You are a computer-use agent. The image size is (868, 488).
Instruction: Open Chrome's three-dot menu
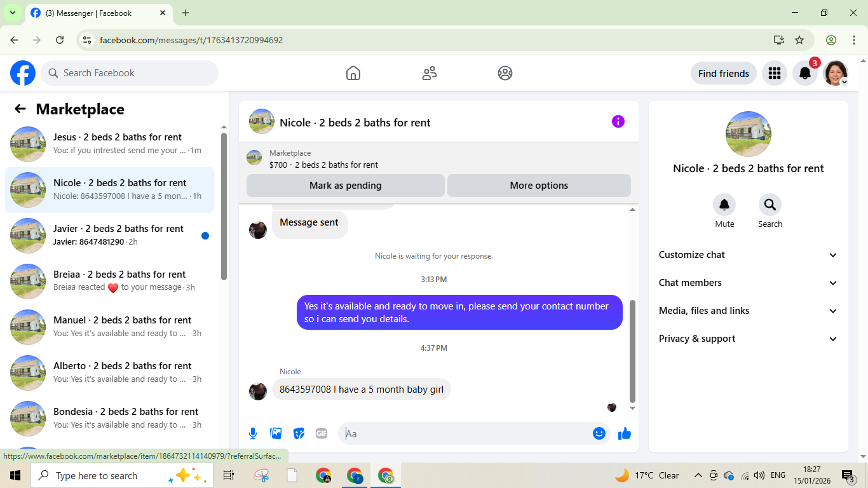click(854, 40)
